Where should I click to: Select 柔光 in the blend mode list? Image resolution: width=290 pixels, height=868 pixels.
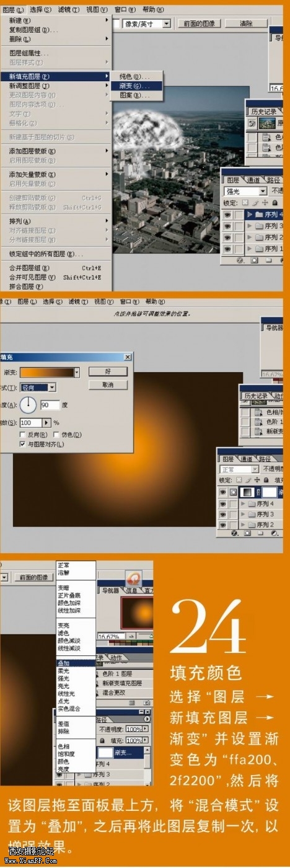point(76,670)
